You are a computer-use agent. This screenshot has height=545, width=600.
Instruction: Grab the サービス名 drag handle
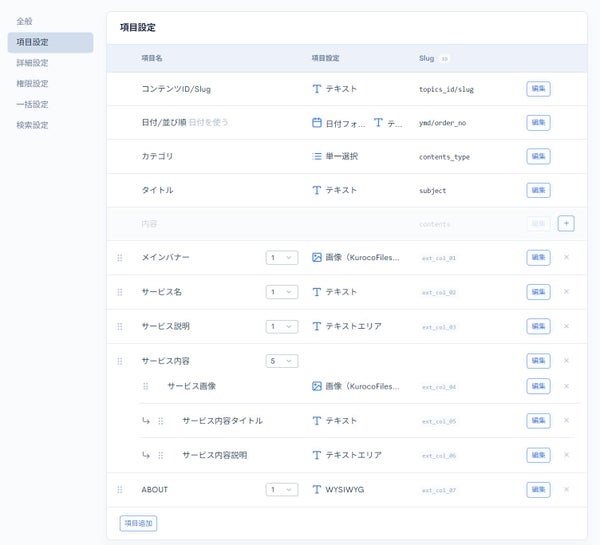pyautogui.click(x=120, y=292)
